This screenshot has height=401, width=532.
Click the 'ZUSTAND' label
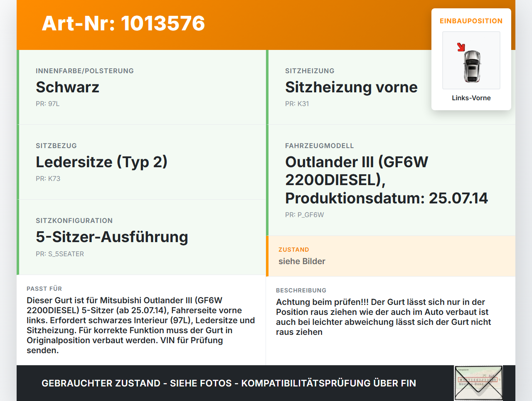294,250
